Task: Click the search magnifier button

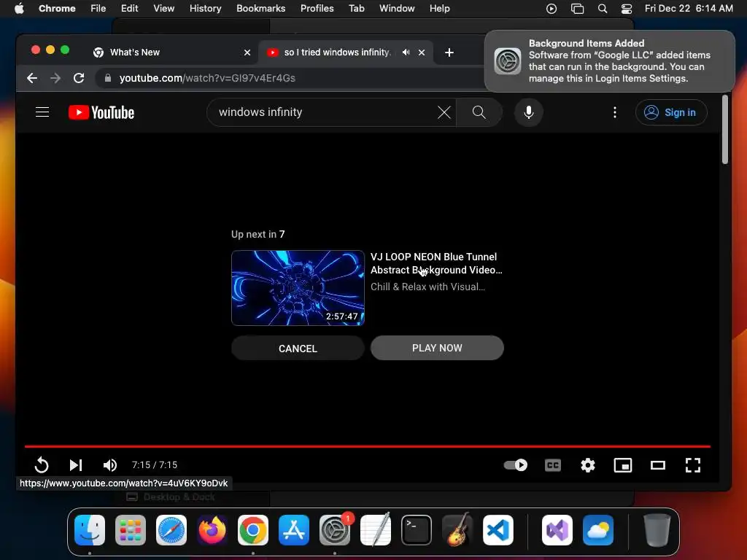Action: pos(479,112)
